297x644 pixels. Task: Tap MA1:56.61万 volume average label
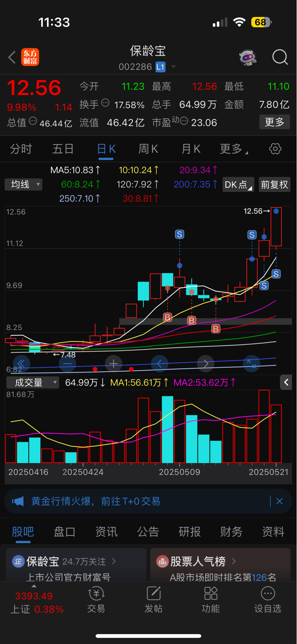[139, 383]
